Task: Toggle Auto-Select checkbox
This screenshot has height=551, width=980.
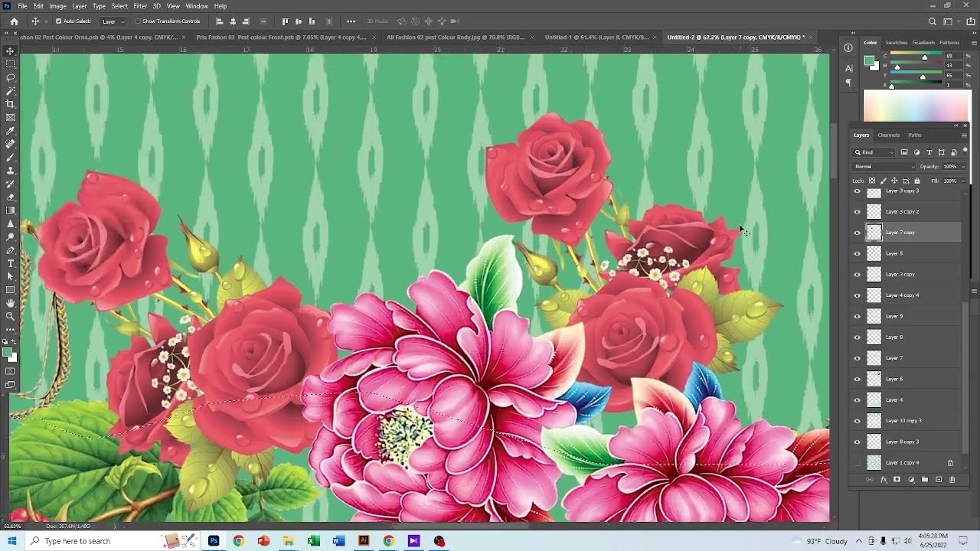Action: click(58, 21)
